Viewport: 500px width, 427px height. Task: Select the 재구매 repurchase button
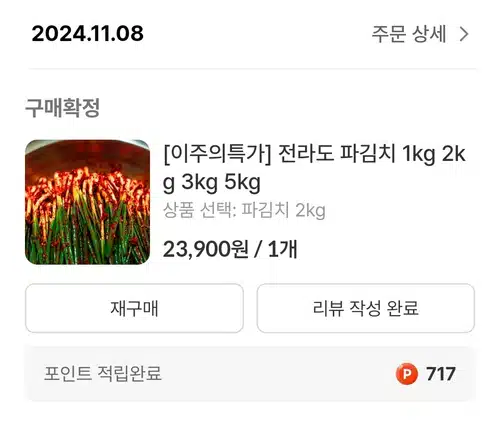point(134,308)
